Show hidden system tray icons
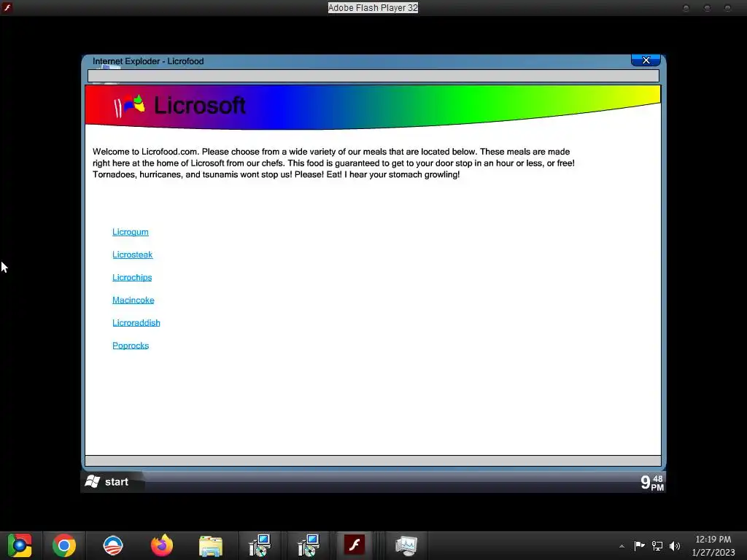The width and height of the screenshot is (747, 560). point(622,546)
